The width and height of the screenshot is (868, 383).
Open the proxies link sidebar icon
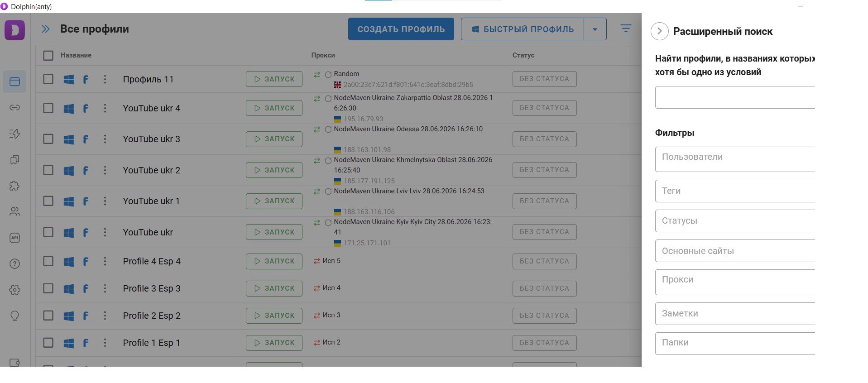click(14, 107)
